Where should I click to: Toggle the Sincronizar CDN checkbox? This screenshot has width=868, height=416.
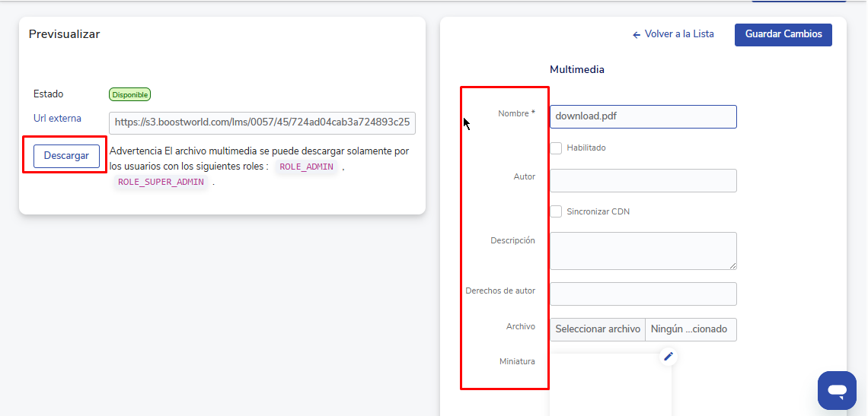click(x=557, y=211)
